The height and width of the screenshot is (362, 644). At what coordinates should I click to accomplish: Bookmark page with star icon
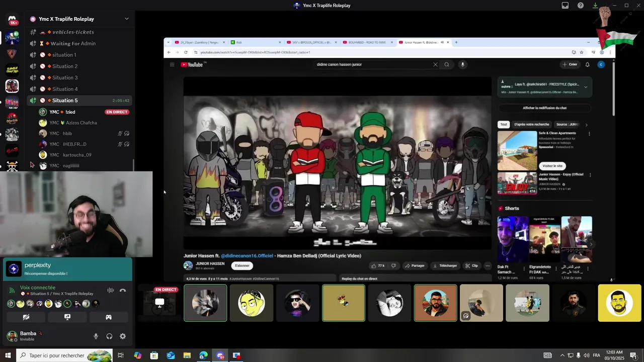tap(582, 52)
